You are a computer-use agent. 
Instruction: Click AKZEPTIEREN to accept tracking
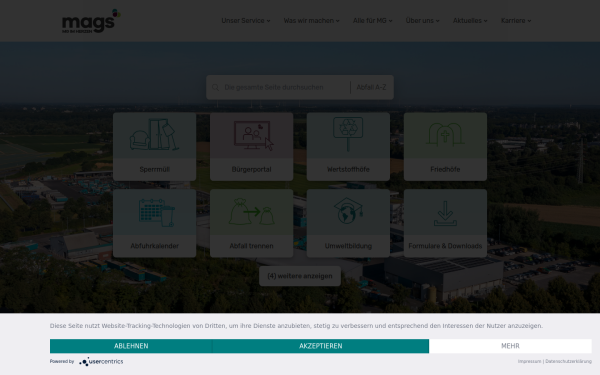pos(321,346)
